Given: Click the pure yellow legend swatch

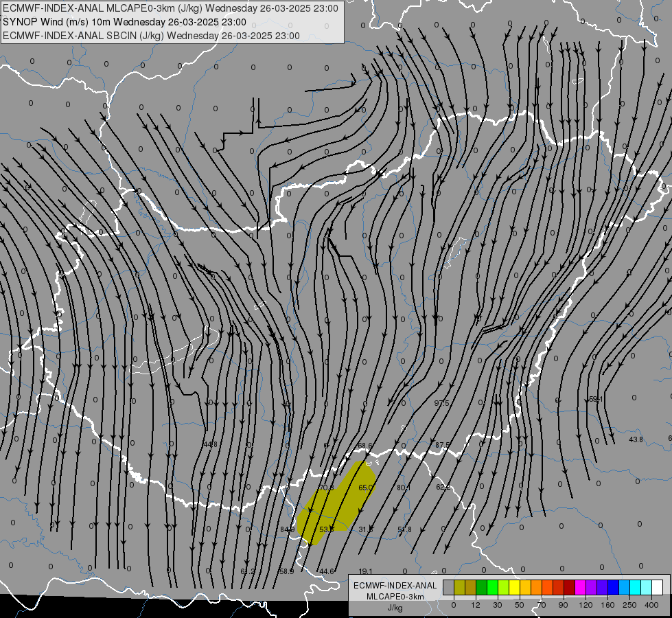Looking at the screenshot, I should click(515, 587).
